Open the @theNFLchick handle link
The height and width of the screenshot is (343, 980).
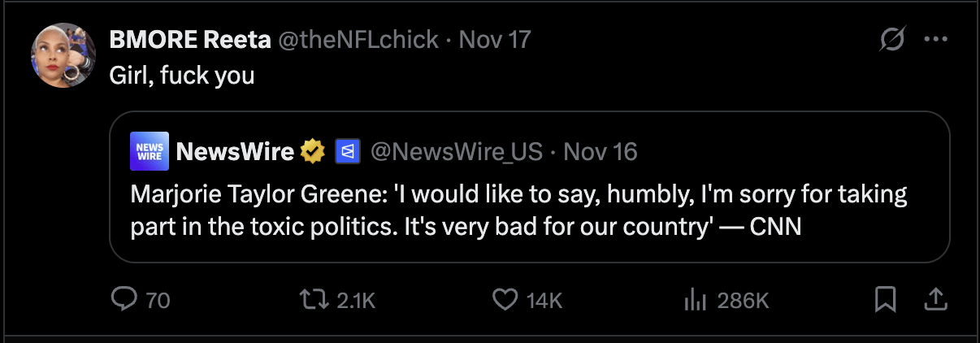point(359,39)
